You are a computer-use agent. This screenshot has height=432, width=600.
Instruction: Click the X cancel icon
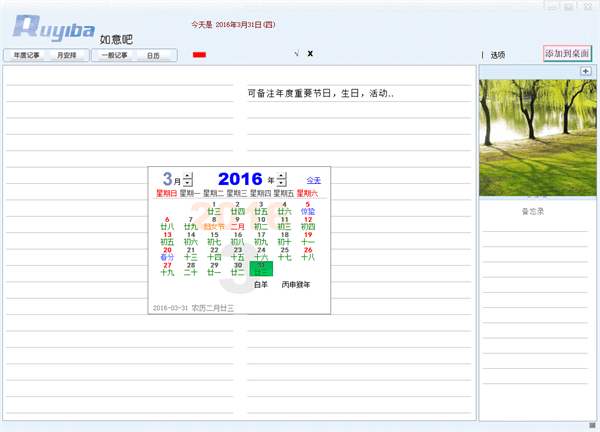(311, 53)
